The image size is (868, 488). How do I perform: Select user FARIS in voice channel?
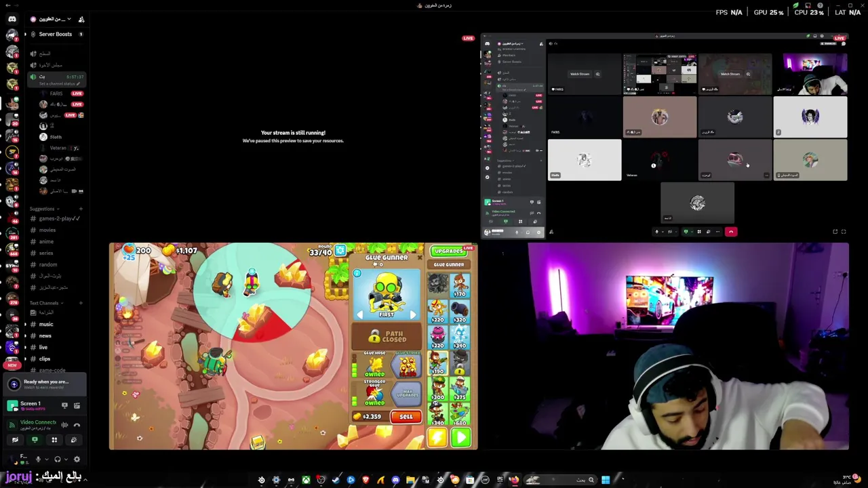pyautogui.click(x=61, y=94)
